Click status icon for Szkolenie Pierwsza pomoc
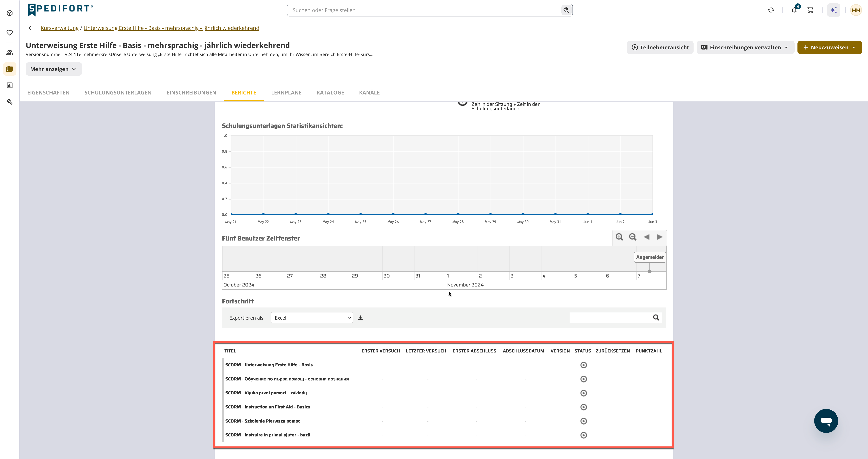The height and width of the screenshot is (459, 868). 584,421
